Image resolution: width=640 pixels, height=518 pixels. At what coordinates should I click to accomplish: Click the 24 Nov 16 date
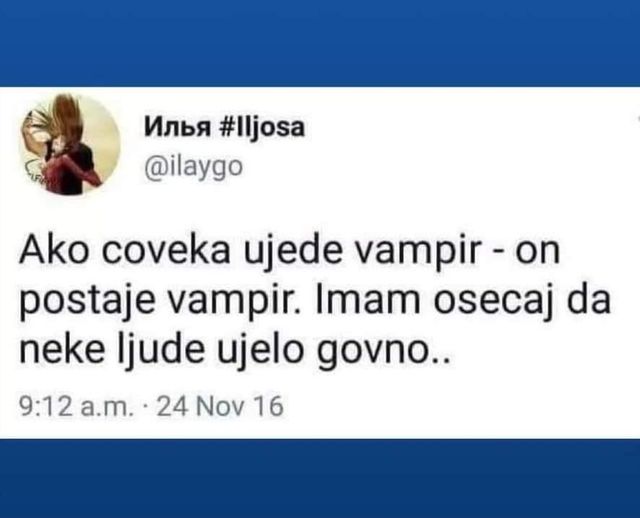pyautogui.click(x=220, y=407)
